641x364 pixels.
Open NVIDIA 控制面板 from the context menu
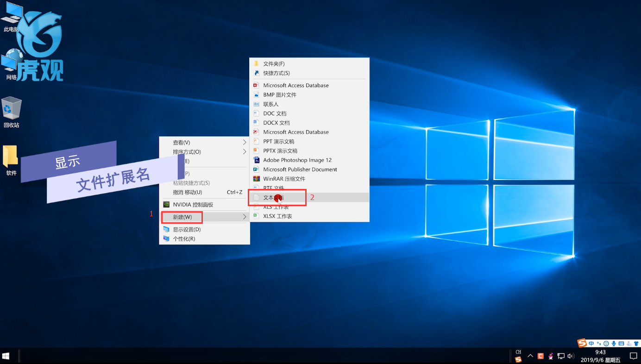204,205
